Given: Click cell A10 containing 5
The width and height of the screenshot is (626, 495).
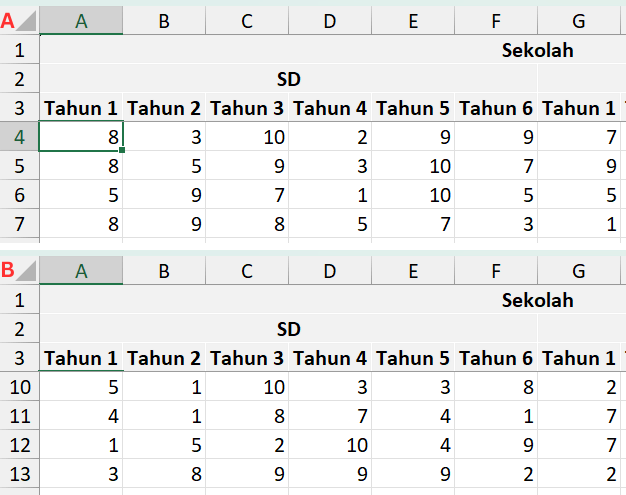Looking at the screenshot, I should [81, 387].
